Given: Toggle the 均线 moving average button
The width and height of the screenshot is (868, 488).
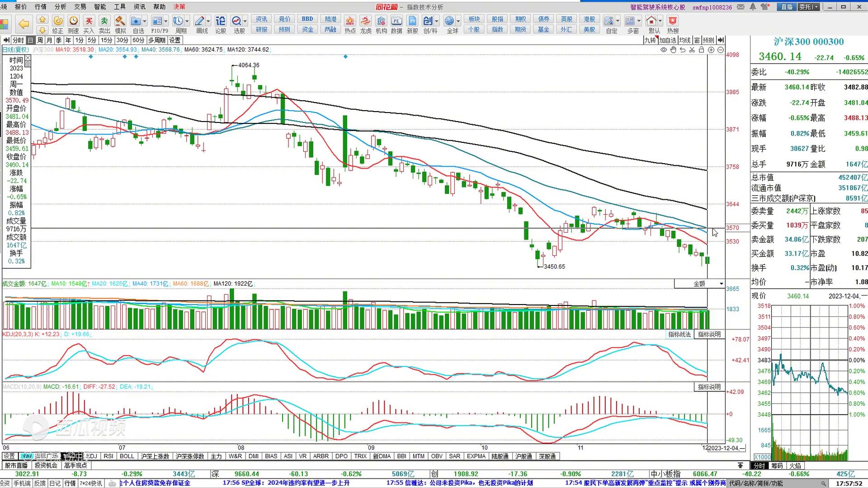Looking at the screenshot, I should pos(685,40).
